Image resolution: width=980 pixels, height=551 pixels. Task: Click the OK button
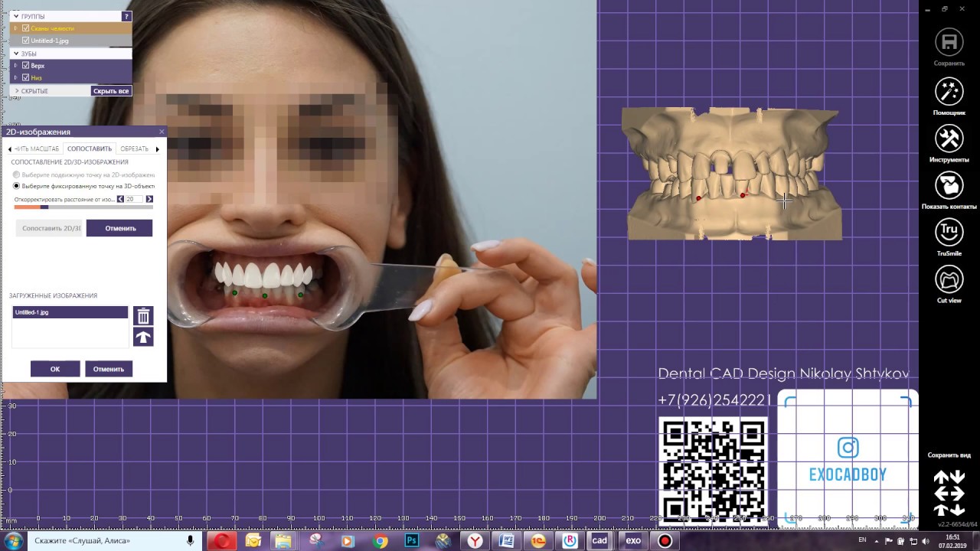pos(55,369)
